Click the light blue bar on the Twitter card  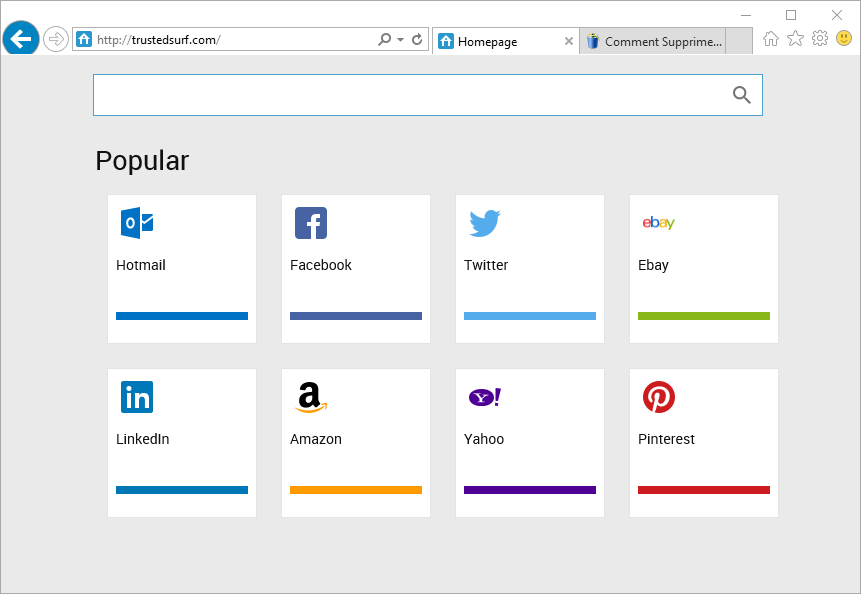pyautogui.click(x=530, y=316)
